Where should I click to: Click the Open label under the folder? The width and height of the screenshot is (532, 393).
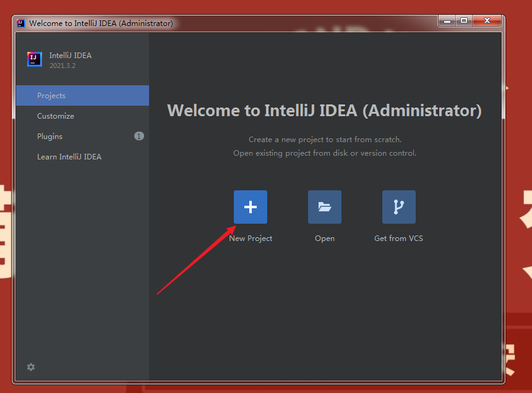pos(325,239)
